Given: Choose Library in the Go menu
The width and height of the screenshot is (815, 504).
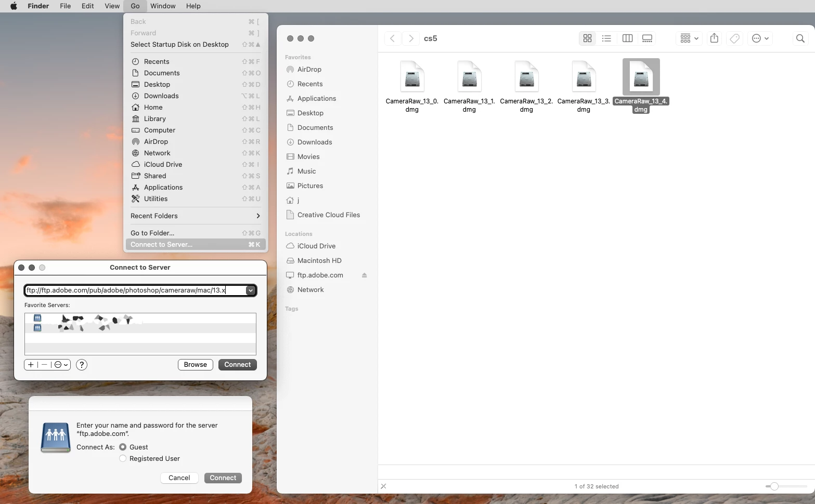Looking at the screenshot, I should point(196,119).
